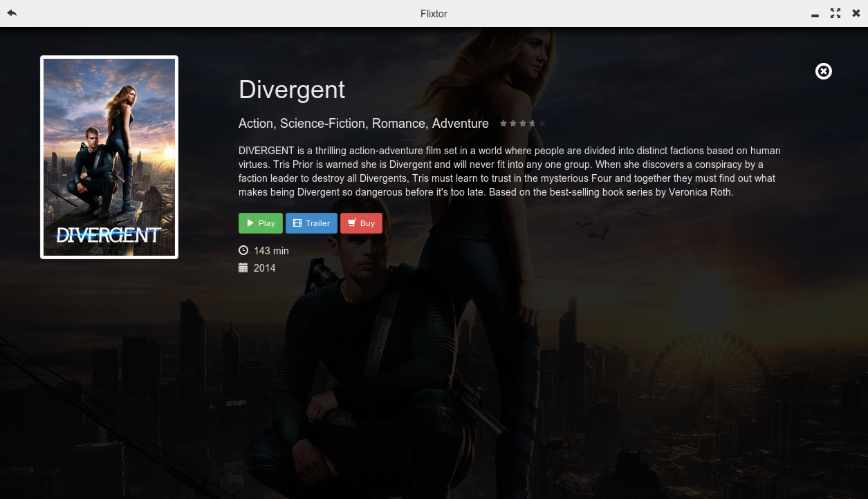Click the movie synopsis paragraph
The height and width of the screenshot is (499, 868).
click(510, 171)
